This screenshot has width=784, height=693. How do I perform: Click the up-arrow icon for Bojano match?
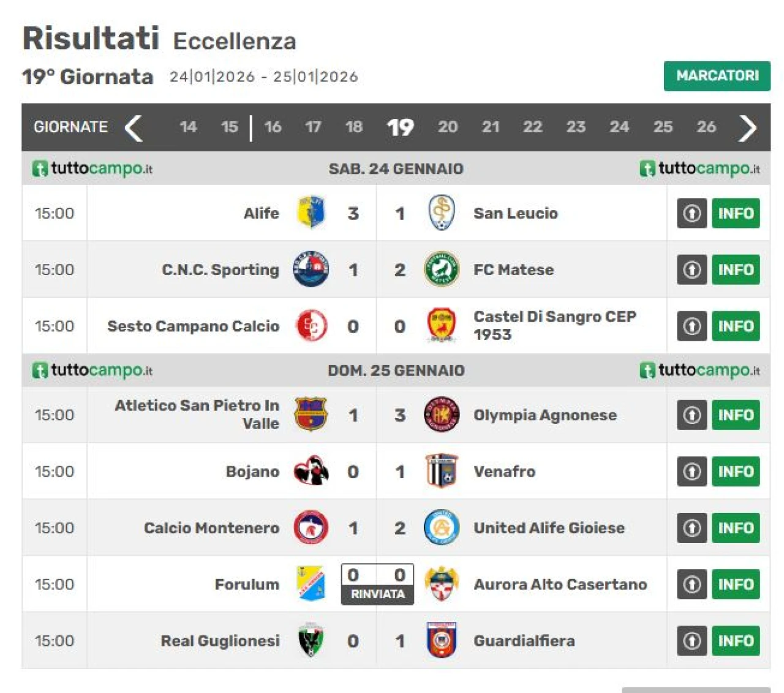tap(692, 471)
